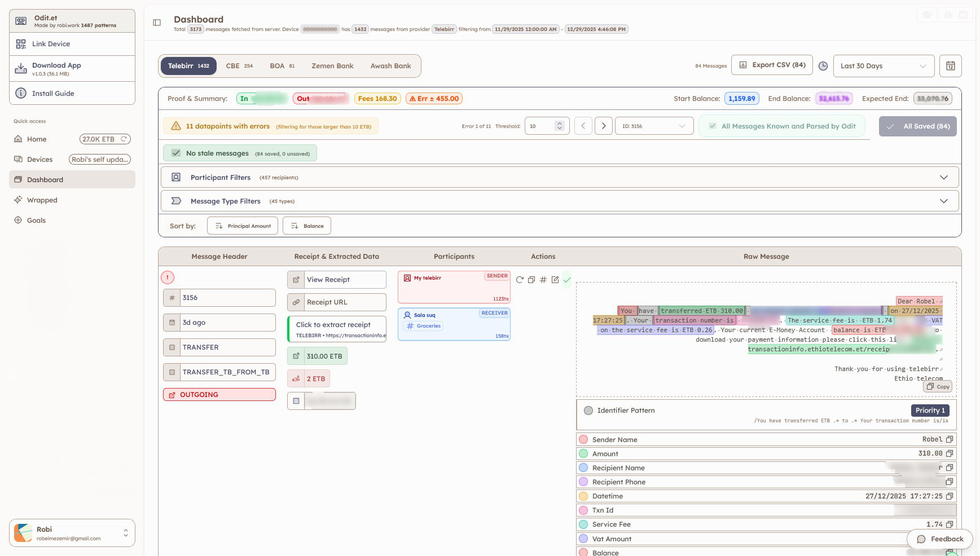Click the history clock icon beside Export CSV
Viewport: 980px width, 556px height.
[823, 66]
